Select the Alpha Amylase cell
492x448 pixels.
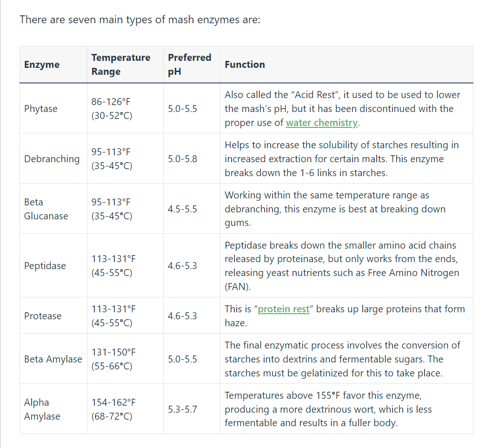click(x=53, y=409)
